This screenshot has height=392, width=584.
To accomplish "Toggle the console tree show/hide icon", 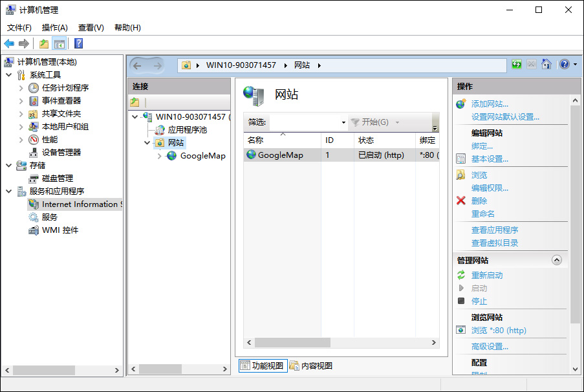I will 59,43.
